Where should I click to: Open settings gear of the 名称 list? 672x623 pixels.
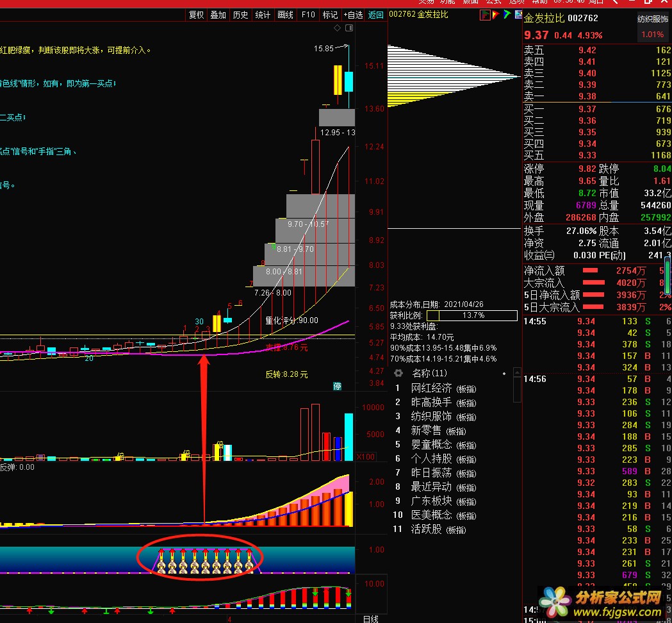[x=398, y=373]
